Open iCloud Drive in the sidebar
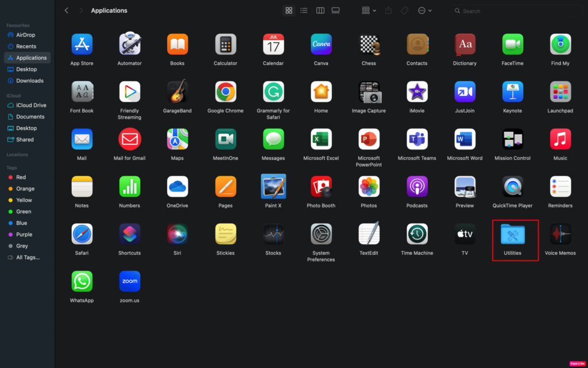Screen dimensions: 588x368 (x=31, y=105)
